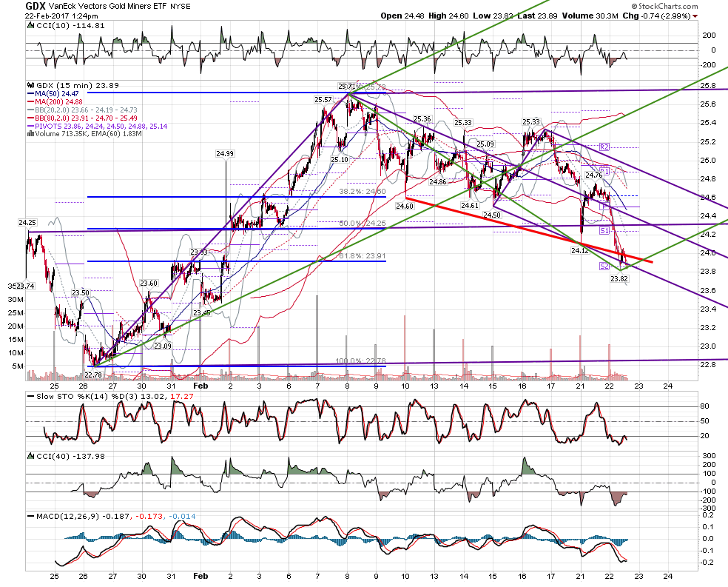This screenshot has width=728, height=587.
Task: Click the candlestick icon before GDX (15 min)
Action: (31, 85)
